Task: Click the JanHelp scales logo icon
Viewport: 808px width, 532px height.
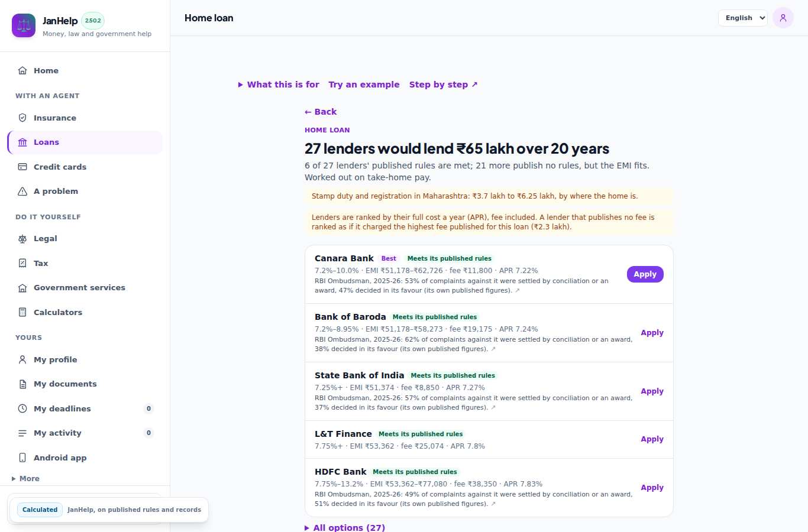Action: [24, 25]
